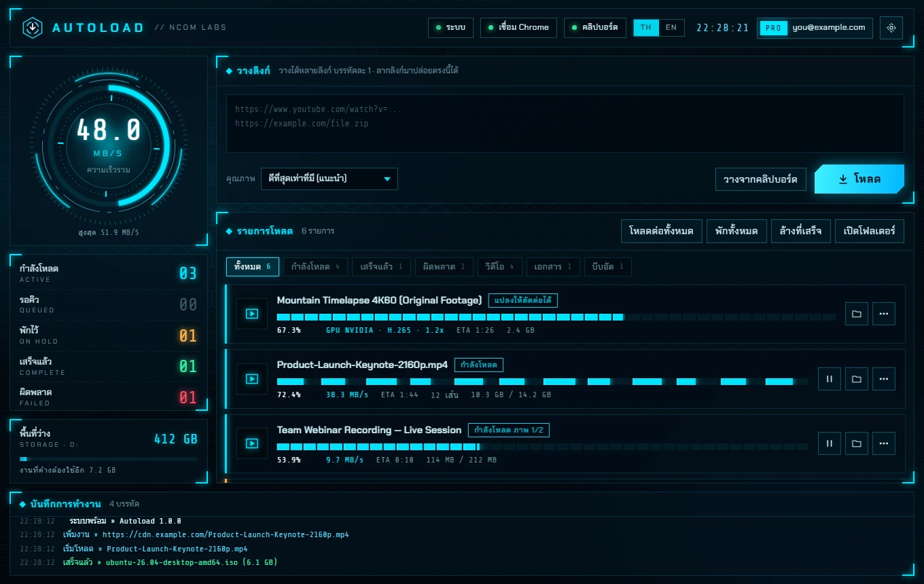
Task: Open more options for Mountain Timelapse 4K60
Action: pos(884,314)
